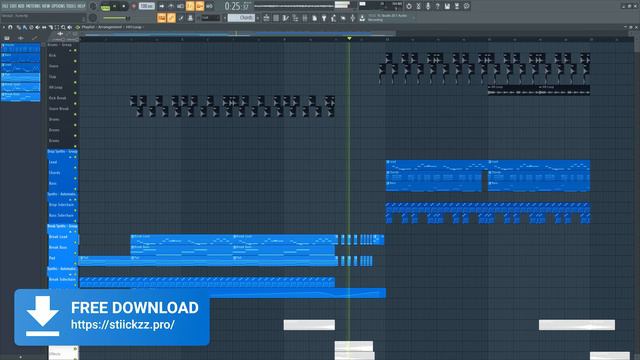Collapse the Drums group arrow
The image size is (640, 360).
pos(70,51)
